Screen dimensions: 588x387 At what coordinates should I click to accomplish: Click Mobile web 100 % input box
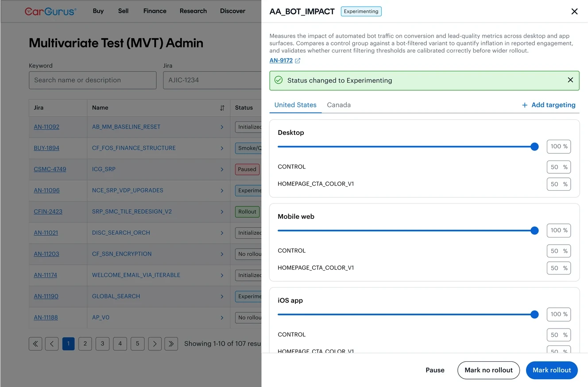[x=559, y=230]
